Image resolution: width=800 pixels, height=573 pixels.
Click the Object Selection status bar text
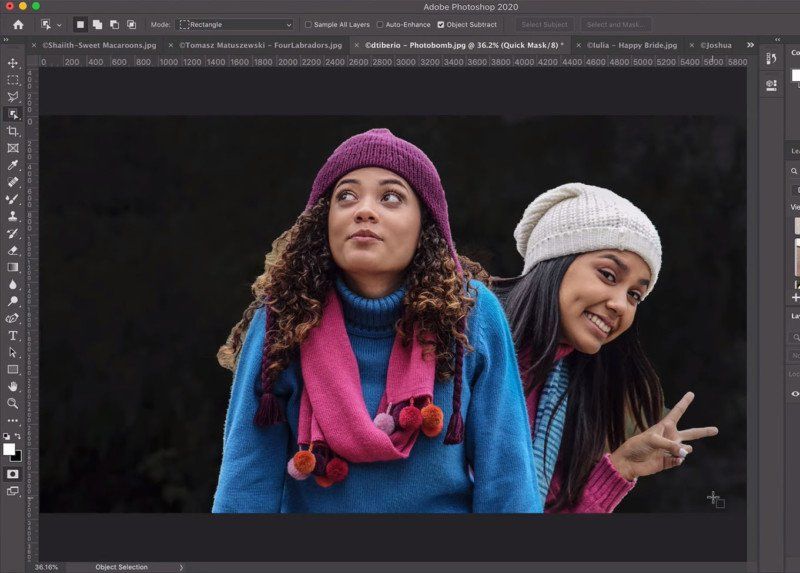click(x=121, y=567)
